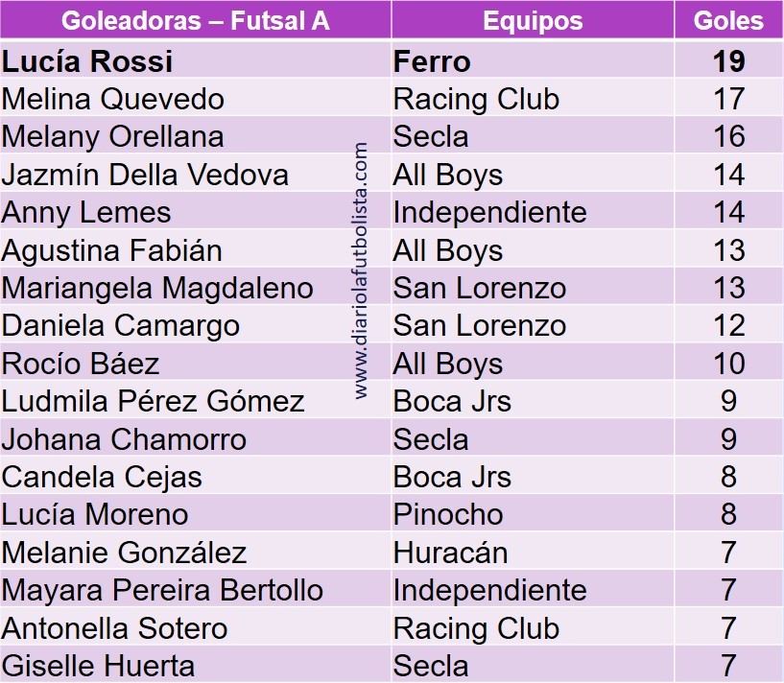Select the Huracán team cell
This screenshot has width=784, height=683.
[x=533, y=552]
